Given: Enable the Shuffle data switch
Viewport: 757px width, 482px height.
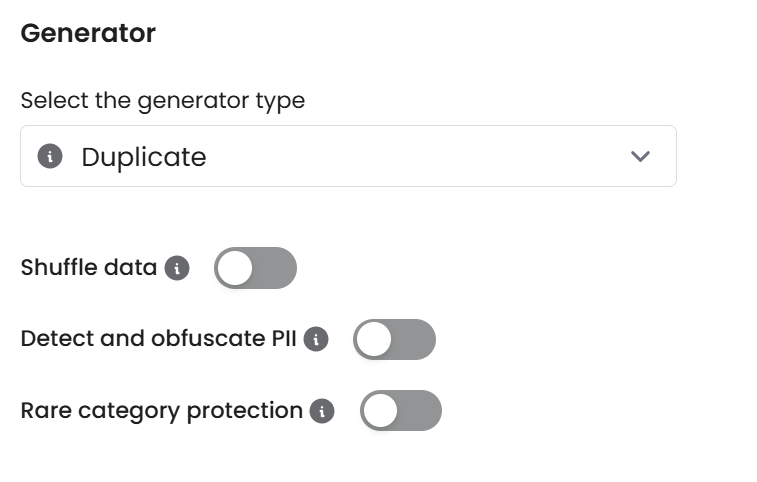Looking at the screenshot, I should coord(255,268).
